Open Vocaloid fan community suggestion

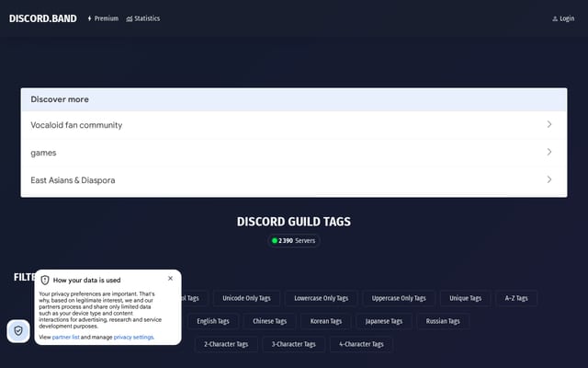click(294, 125)
